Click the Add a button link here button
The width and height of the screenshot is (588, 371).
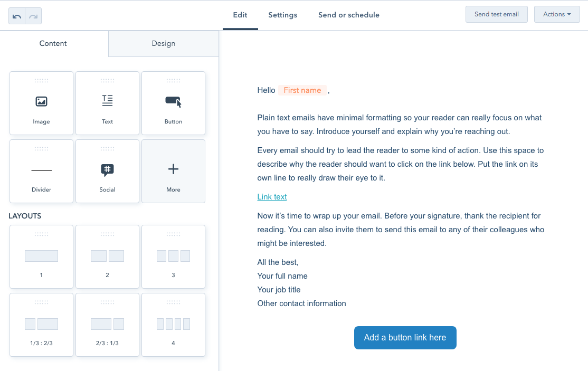click(405, 338)
